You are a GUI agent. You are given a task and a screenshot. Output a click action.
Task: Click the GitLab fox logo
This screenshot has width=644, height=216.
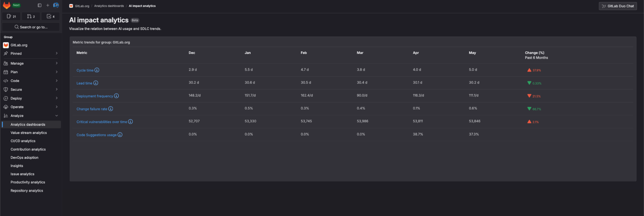pyautogui.click(x=7, y=5)
